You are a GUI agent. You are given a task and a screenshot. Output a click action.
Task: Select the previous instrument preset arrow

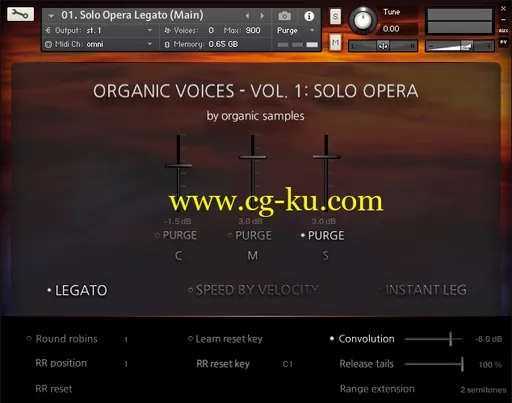click(x=247, y=16)
